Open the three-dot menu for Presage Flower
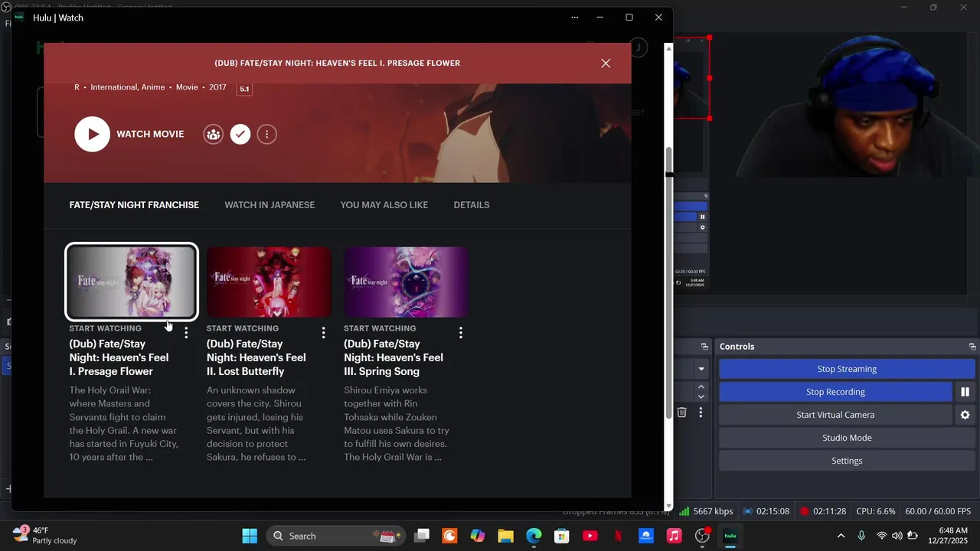 [186, 333]
